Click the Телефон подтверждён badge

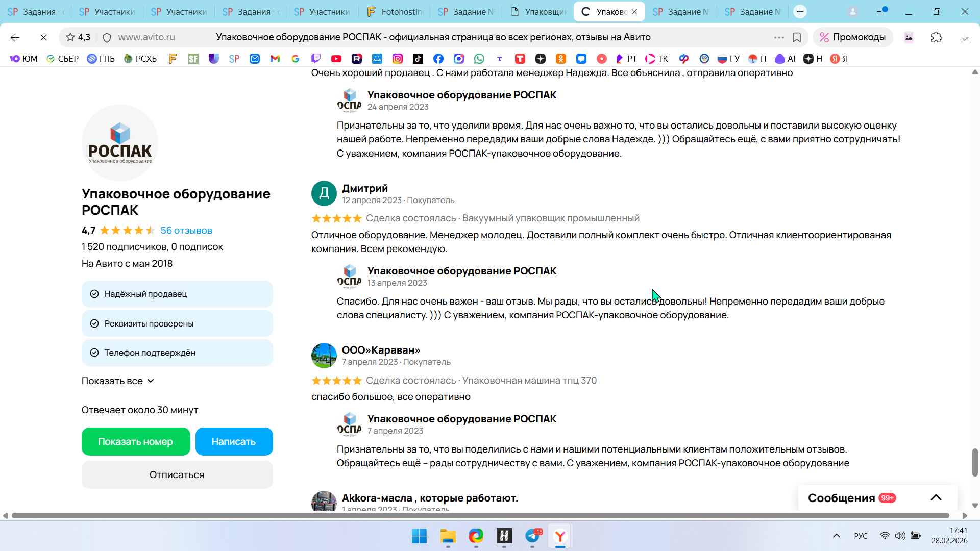(x=177, y=353)
